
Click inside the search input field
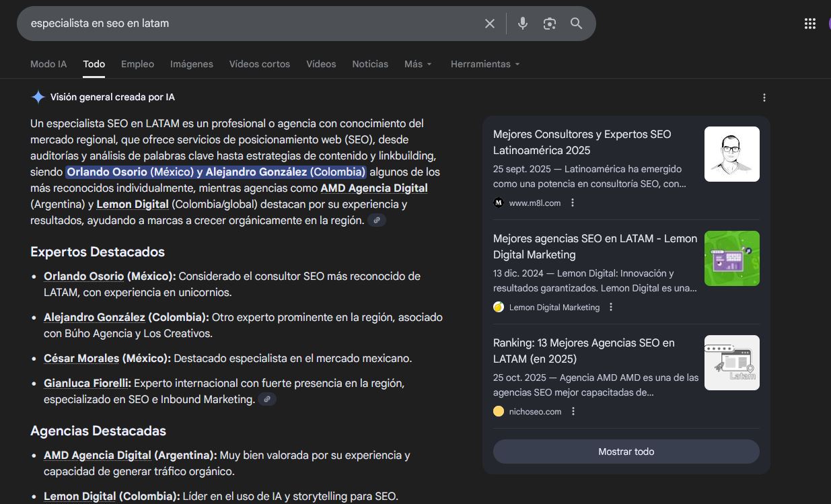202,23
